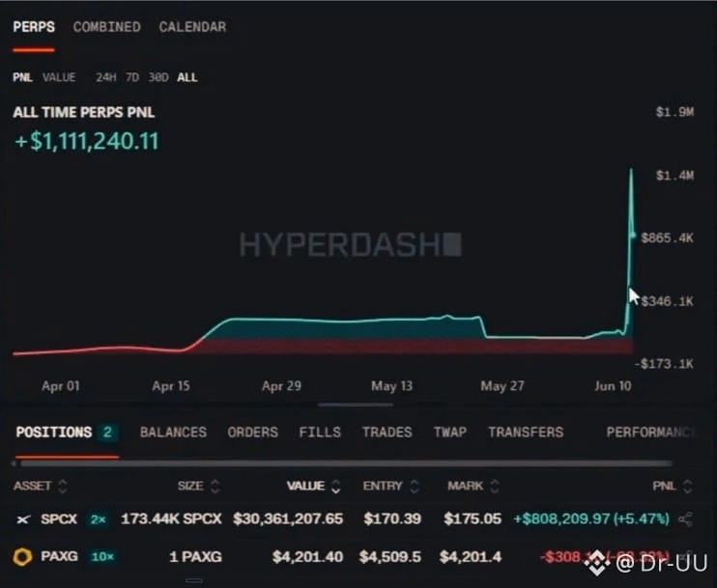Click the Jun 10 date label
The image size is (717, 588).
click(613, 386)
